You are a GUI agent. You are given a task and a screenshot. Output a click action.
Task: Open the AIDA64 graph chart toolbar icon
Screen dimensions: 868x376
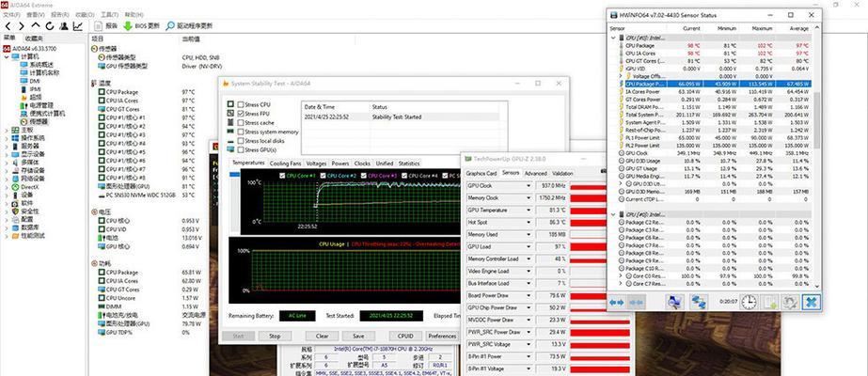78,26
